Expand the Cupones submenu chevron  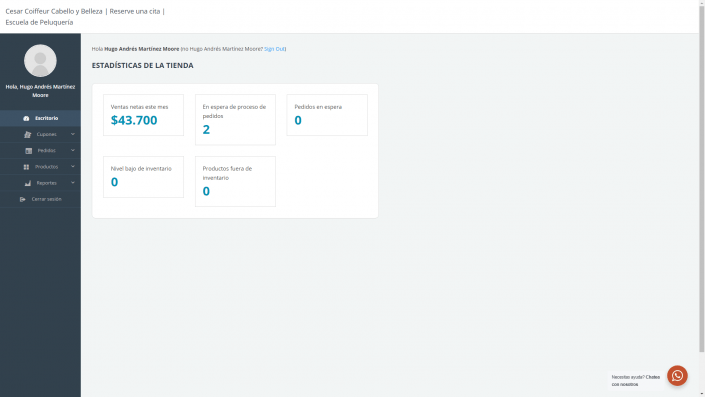coord(73,134)
